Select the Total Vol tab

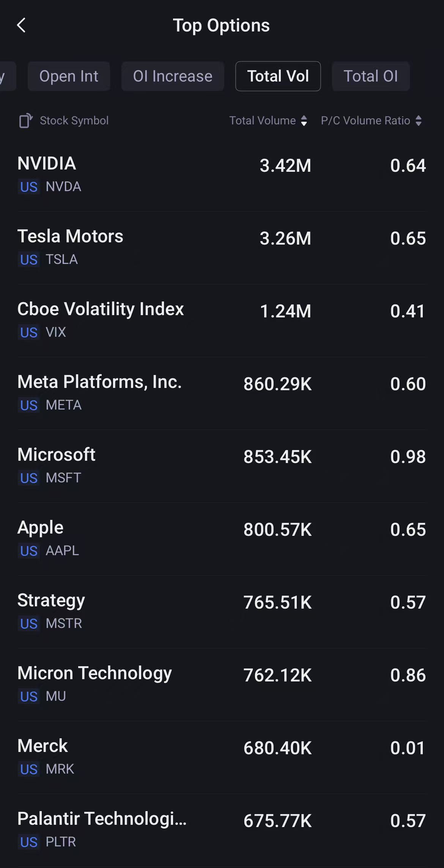click(278, 76)
